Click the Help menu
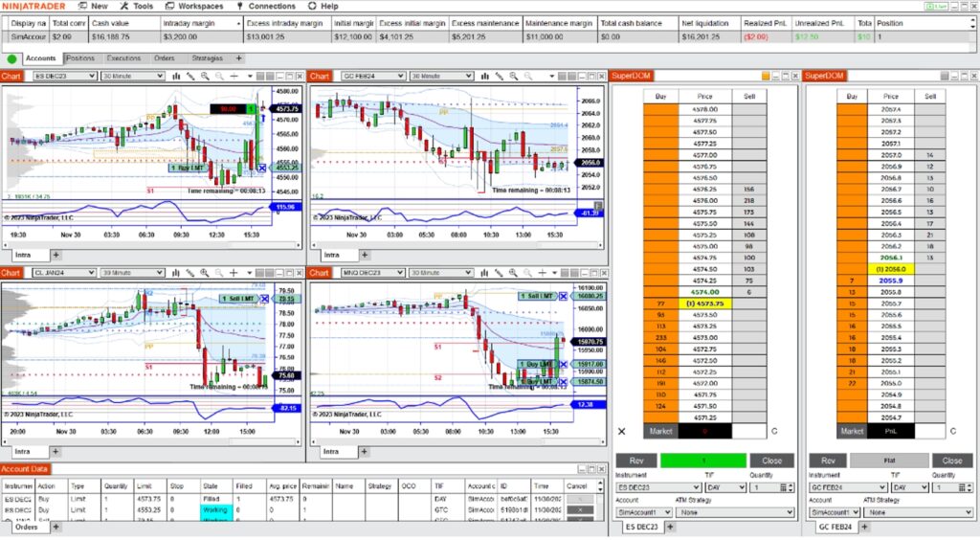The height and width of the screenshot is (540, 980). [x=323, y=7]
